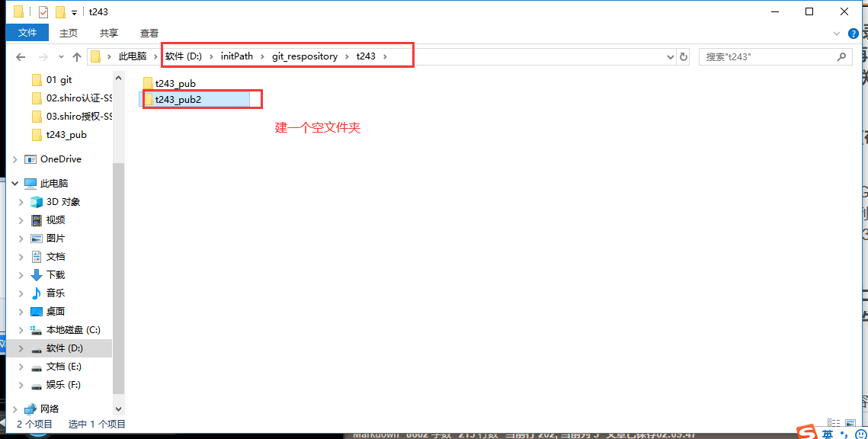Click sidebar scrollbar down arrow
The height and width of the screenshot is (439, 868).
click(118, 409)
